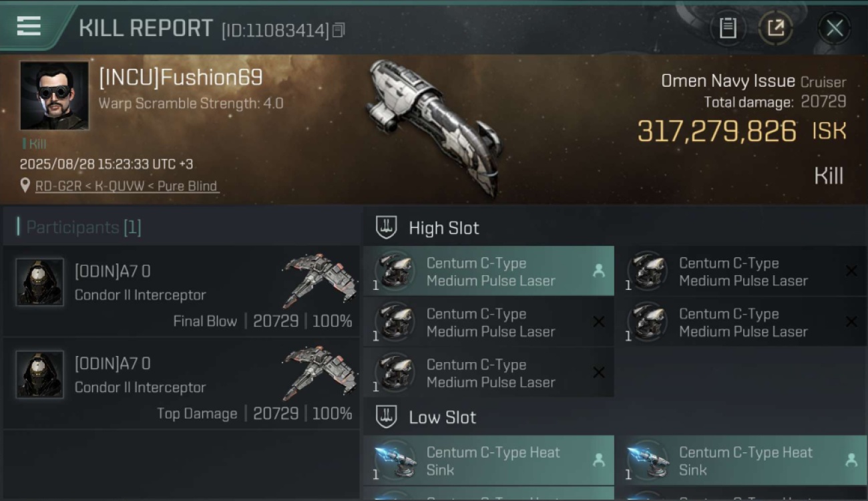868x501 pixels.
Task: Click the person icon on the left Heat Sink
Action: (x=598, y=460)
